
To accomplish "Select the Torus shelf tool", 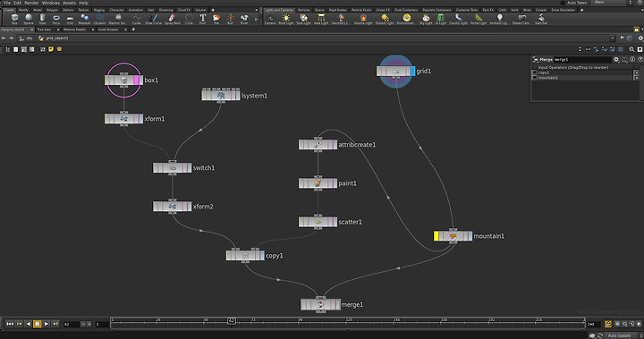I will (55, 19).
